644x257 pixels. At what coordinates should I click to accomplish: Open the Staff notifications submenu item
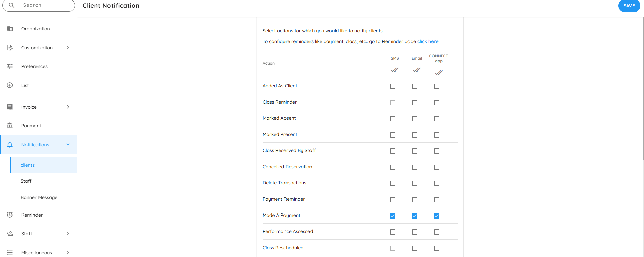point(26,181)
